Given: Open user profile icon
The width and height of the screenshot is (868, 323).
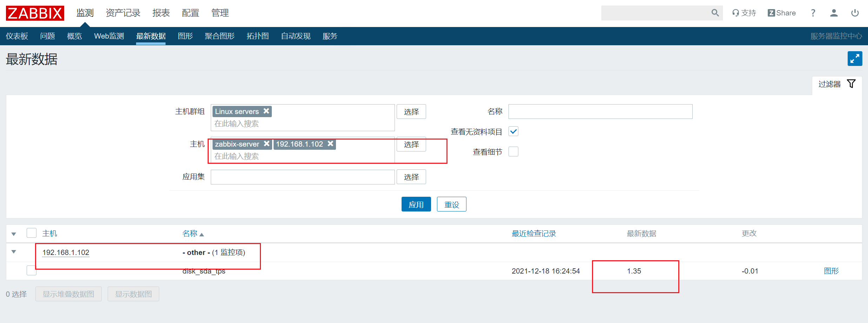Looking at the screenshot, I should (834, 13).
